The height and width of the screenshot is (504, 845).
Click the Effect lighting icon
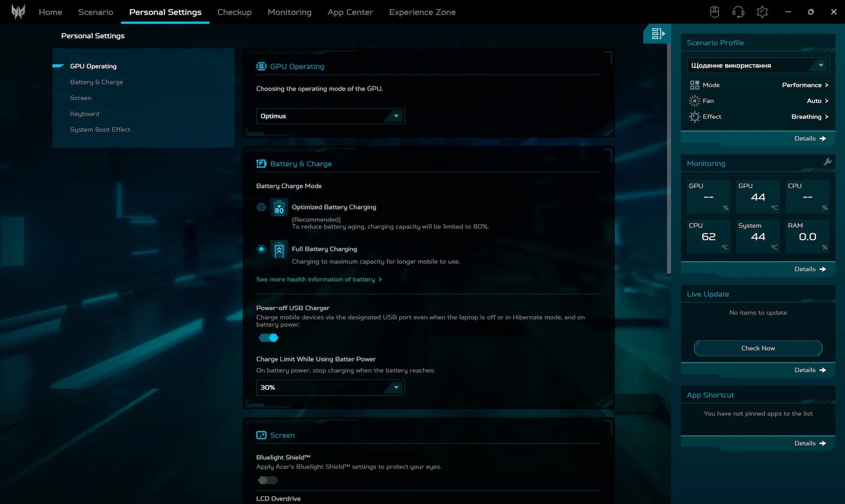[694, 117]
